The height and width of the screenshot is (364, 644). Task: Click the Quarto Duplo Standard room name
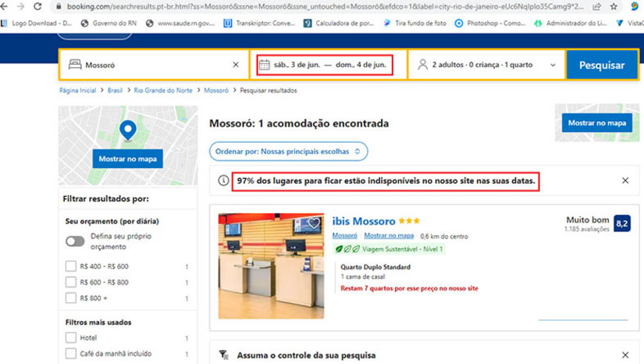(375, 267)
